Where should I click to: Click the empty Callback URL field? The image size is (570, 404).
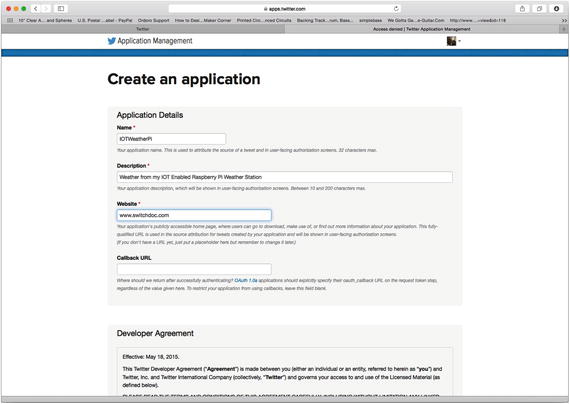194,269
